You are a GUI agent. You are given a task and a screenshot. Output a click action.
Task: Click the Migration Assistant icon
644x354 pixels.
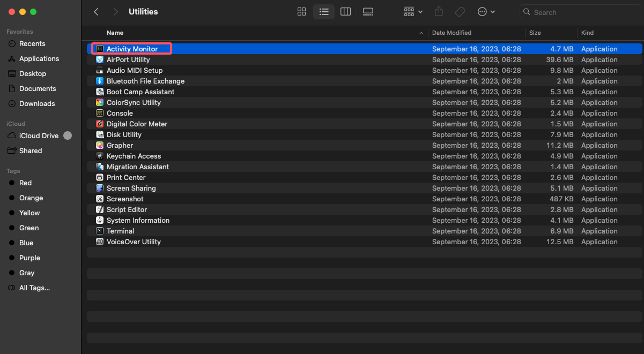click(x=100, y=167)
